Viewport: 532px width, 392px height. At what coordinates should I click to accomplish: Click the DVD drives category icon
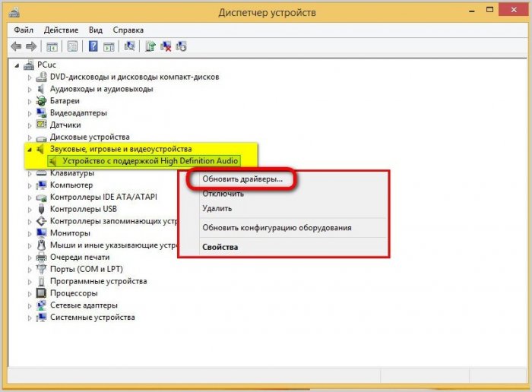pos(41,77)
